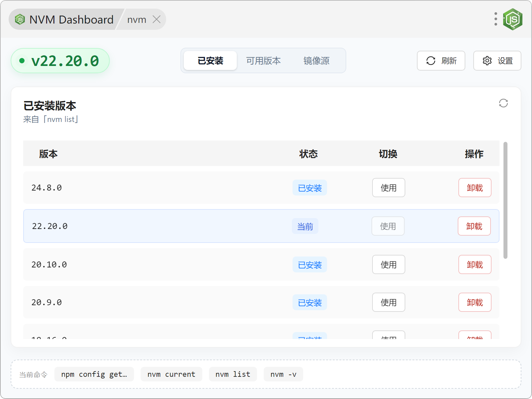Click the nvm current command chip

171,374
